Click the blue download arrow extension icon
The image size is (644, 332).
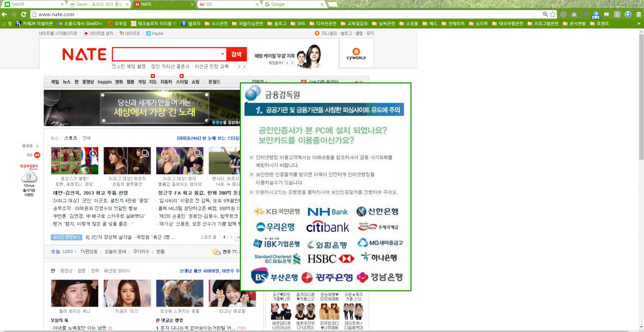tap(628, 14)
